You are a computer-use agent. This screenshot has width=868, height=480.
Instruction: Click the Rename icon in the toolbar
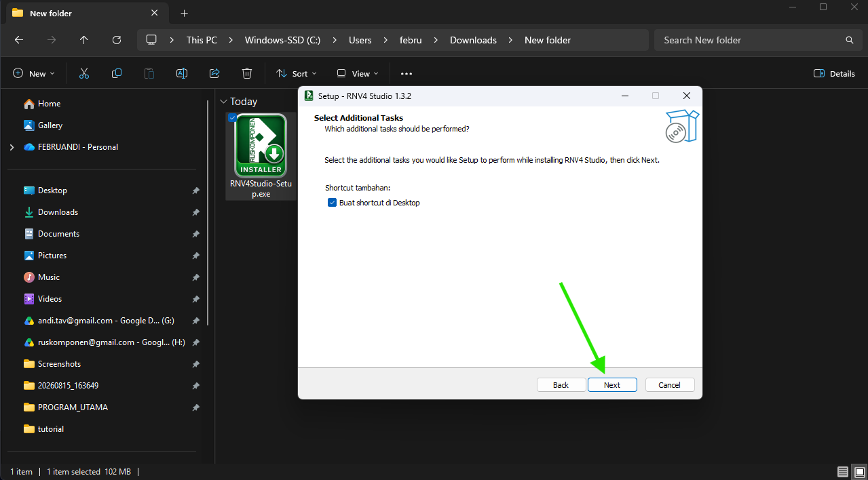tap(182, 73)
